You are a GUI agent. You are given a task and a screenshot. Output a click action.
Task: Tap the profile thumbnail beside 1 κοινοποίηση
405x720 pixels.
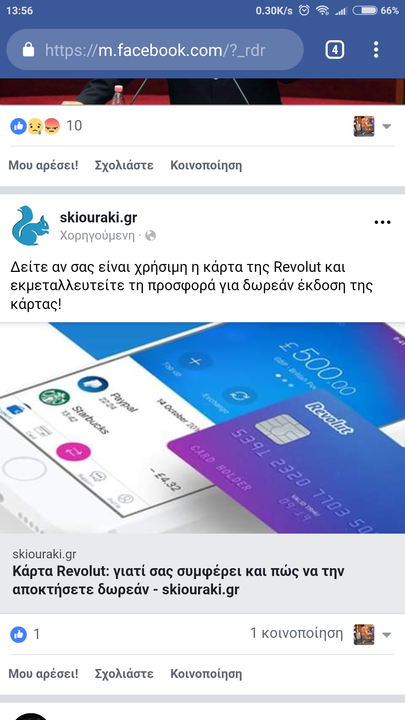[x=364, y=635]
